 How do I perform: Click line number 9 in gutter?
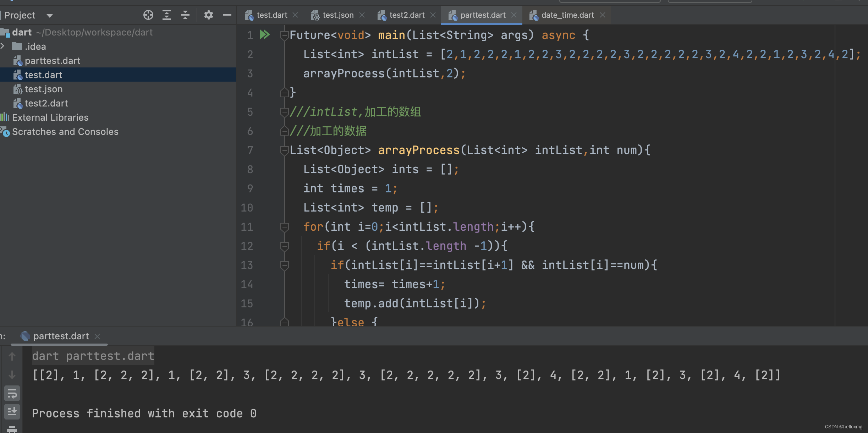click(x=250, y=188)
